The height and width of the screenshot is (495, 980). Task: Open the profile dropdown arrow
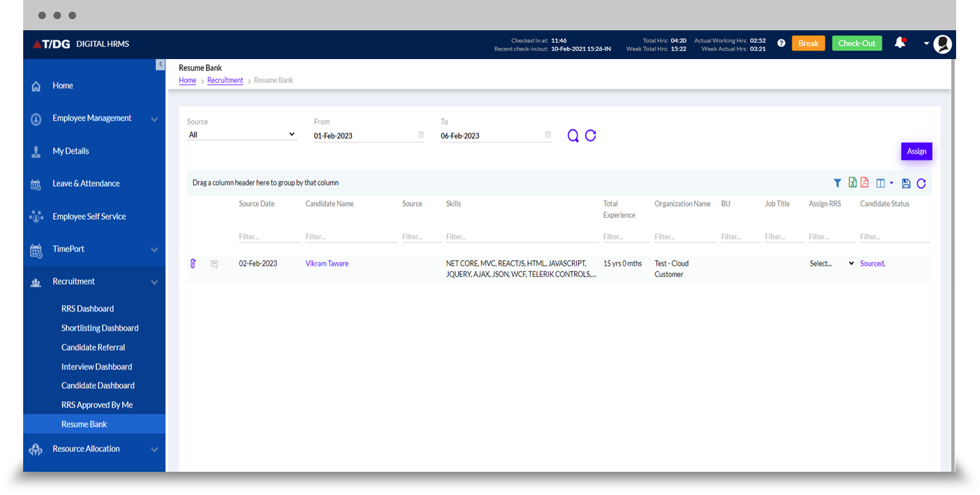pos(927,44)
